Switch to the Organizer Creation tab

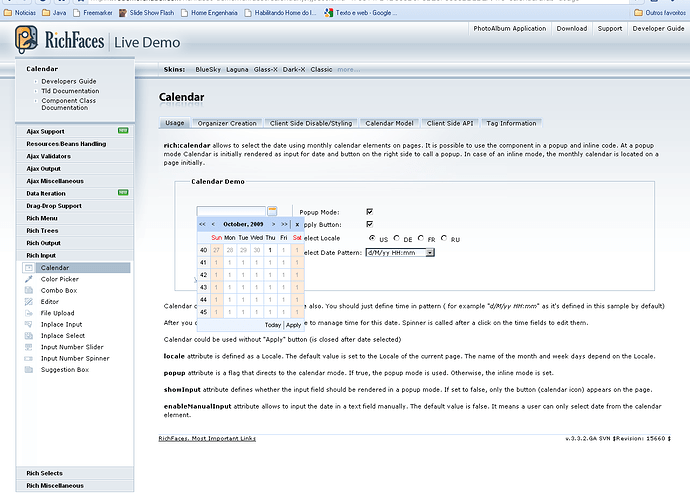coord(227,124)
